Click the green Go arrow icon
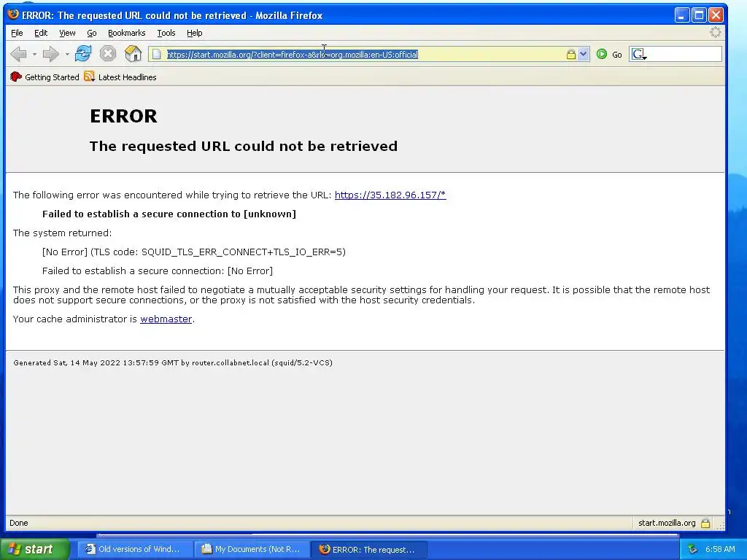 click(602, 54)
